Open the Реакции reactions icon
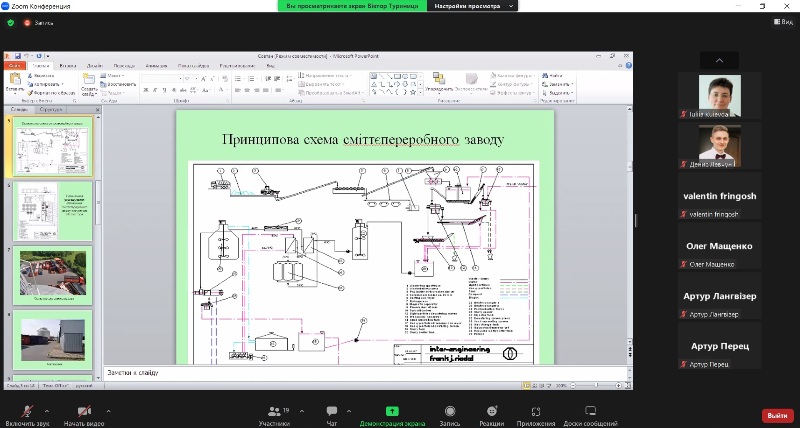This screenshot has height=428, width=800. click(x=491, y=411)
